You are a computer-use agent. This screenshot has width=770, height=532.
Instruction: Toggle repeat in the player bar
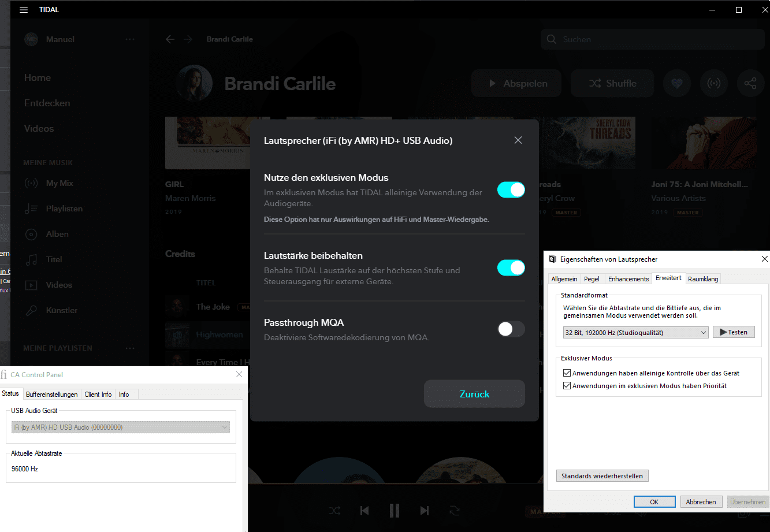click(455, 510)
